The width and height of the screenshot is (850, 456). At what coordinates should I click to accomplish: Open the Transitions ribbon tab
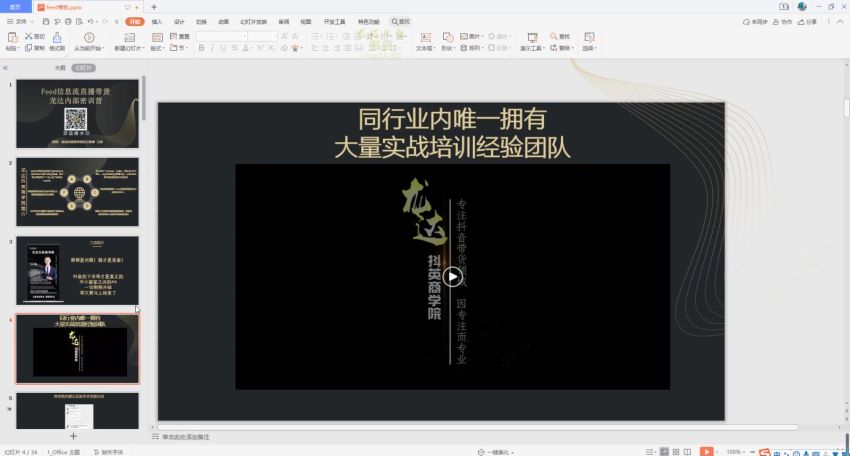point(202,22)
